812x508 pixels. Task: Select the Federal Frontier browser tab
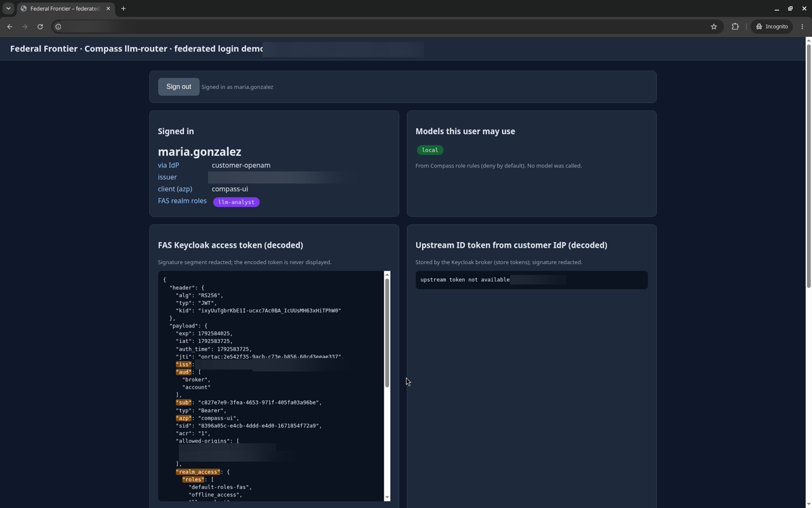pos(65,9)
